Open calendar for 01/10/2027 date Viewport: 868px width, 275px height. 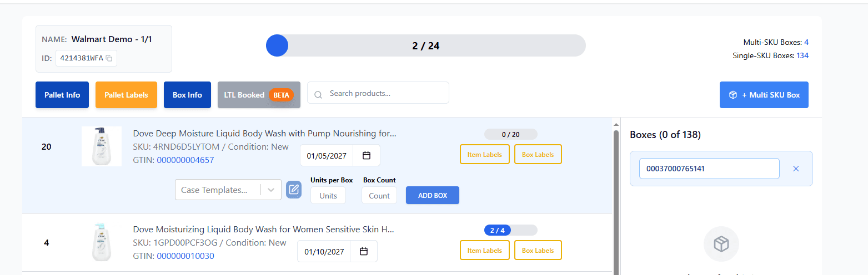pos(364,251)
